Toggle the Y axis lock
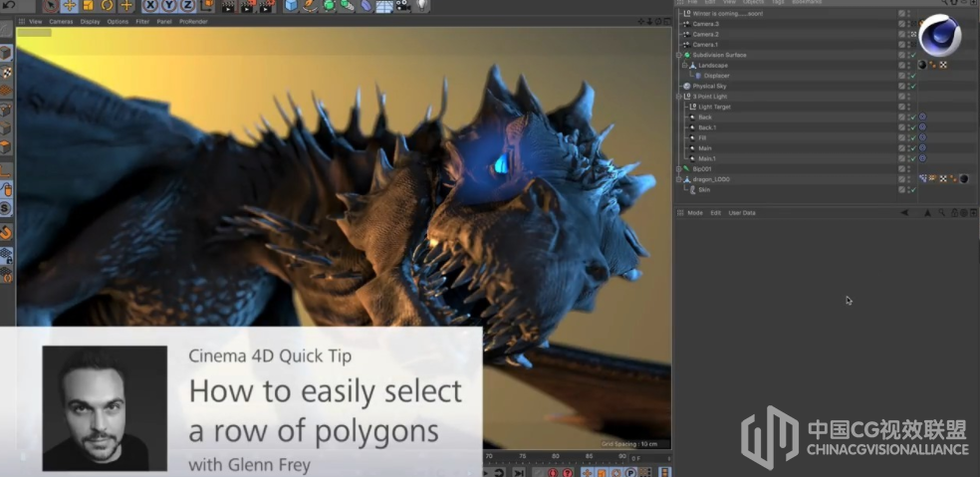 pos(168,6)
